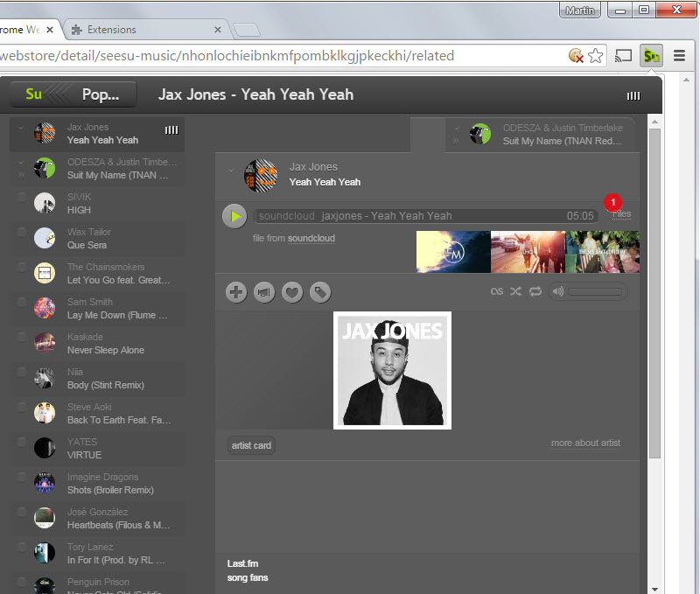Image resolution: width=700 pixels, height=594 pixels.
Task: Click the Wax Tailor album art icon
Action: (45, 238)
